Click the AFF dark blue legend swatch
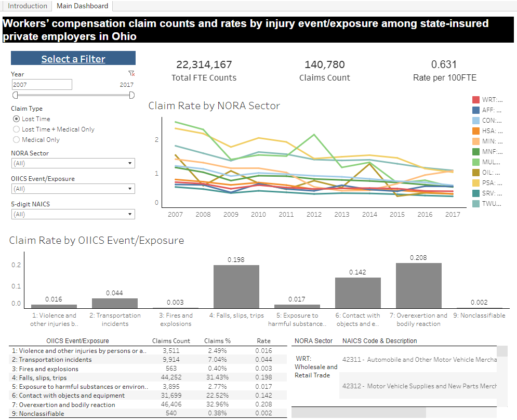 pos(476,110)
